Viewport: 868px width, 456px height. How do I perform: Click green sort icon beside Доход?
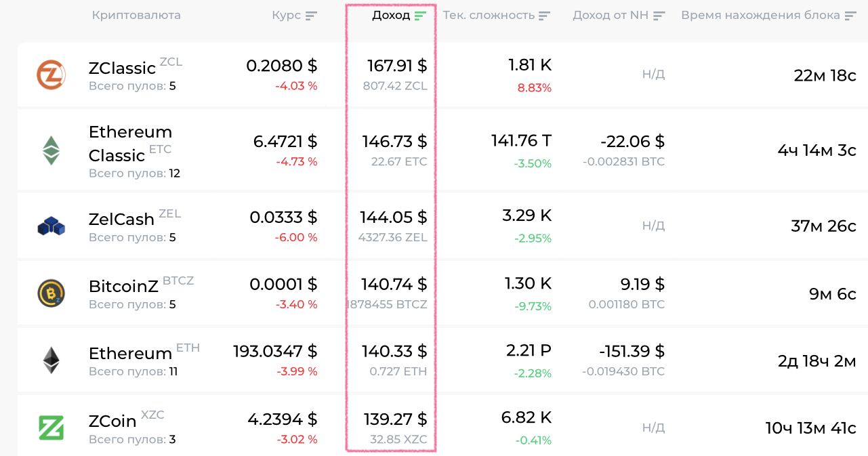(420, 16)
